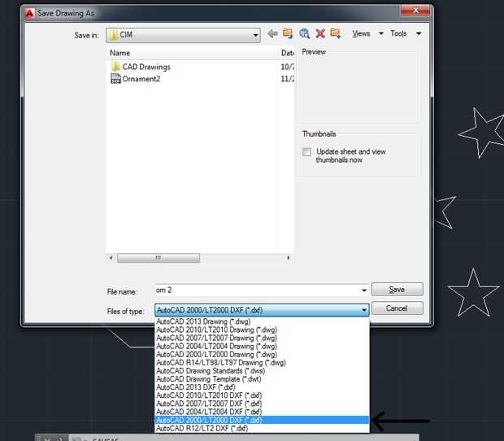
Task: Select AutoCAD 2013 Drawing (*.dwg) type
Action: (262, 321)
